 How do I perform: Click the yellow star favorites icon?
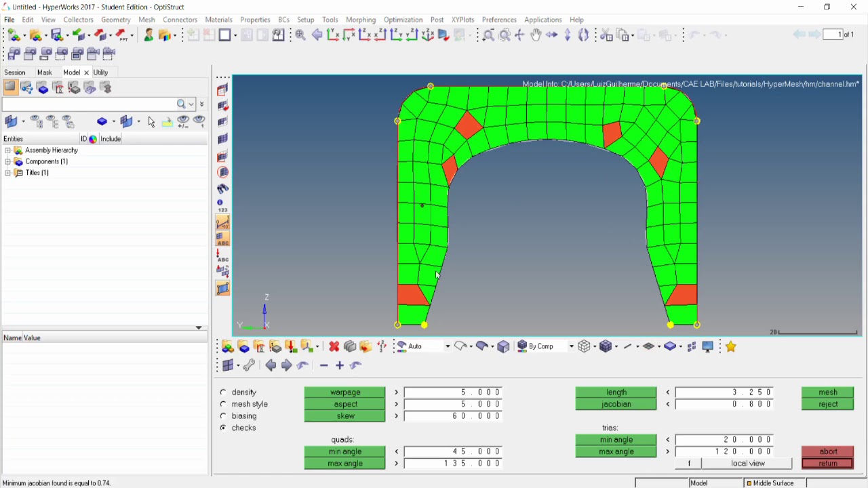[x=731, y=346]
